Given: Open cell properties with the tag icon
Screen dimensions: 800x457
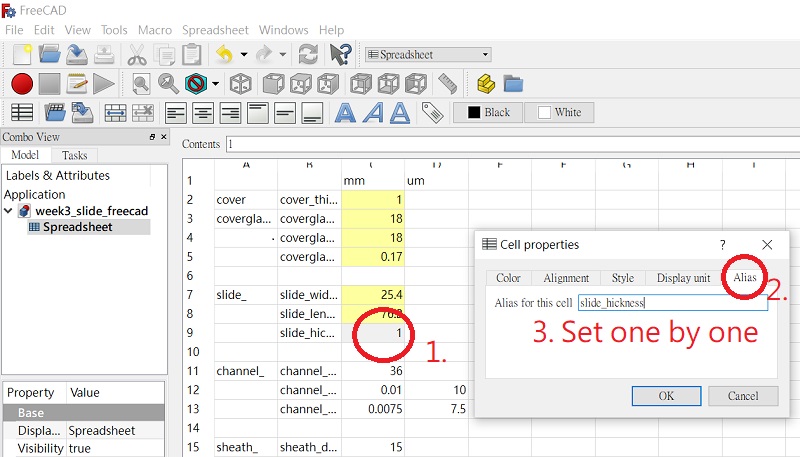Looking at the screenshot, I should 432,113.
